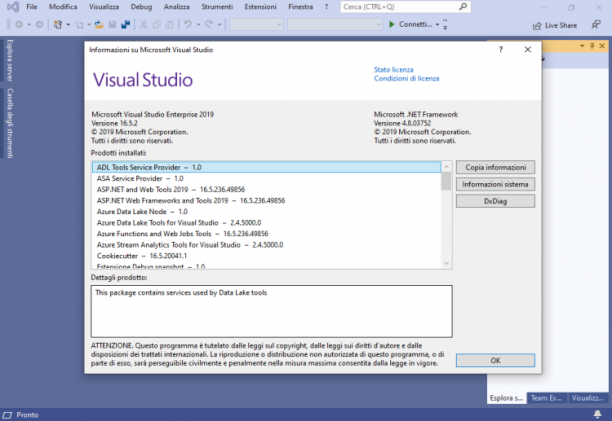Open the Stato licenza link
The width and height of the screenshot is (612, 421).
[x=393, y=69]
